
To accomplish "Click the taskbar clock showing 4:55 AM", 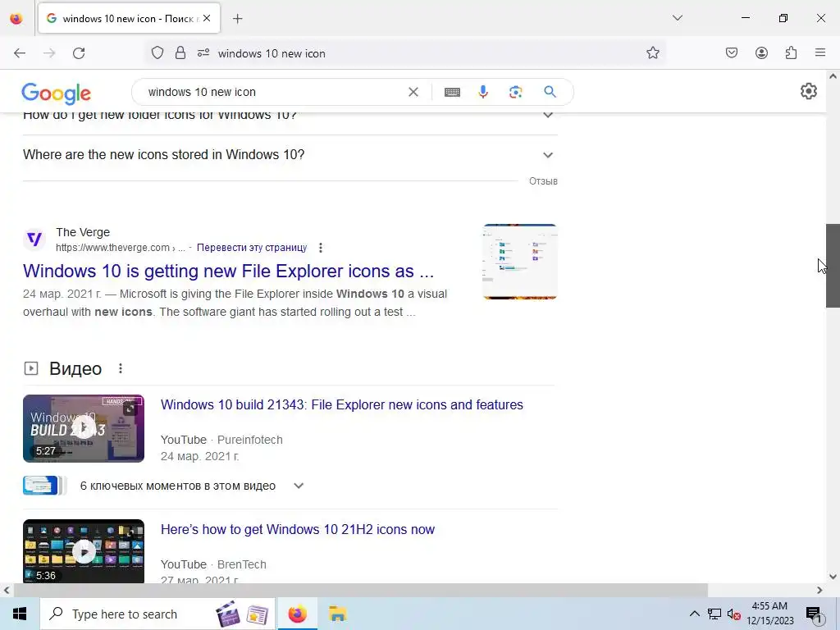I will point(770,614).
